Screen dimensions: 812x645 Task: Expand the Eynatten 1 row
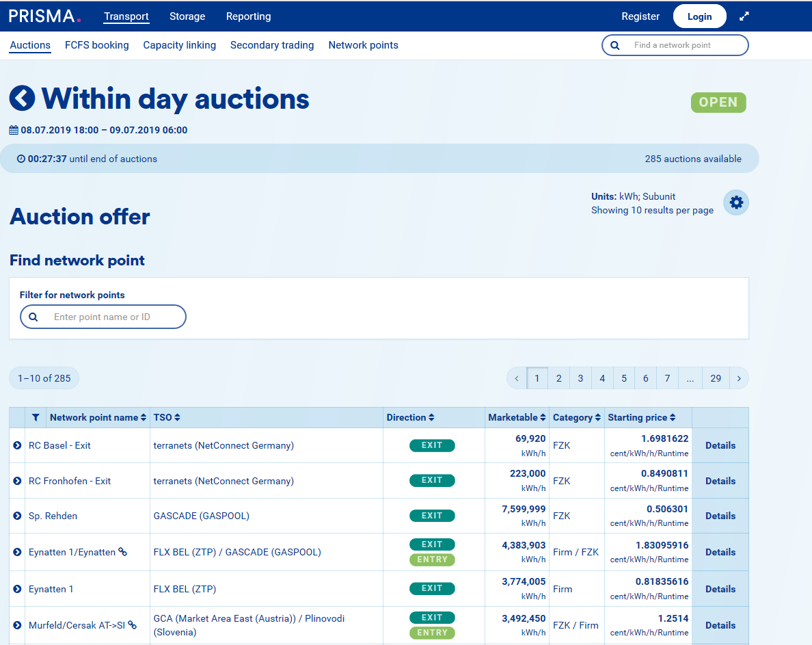point(17,589)
